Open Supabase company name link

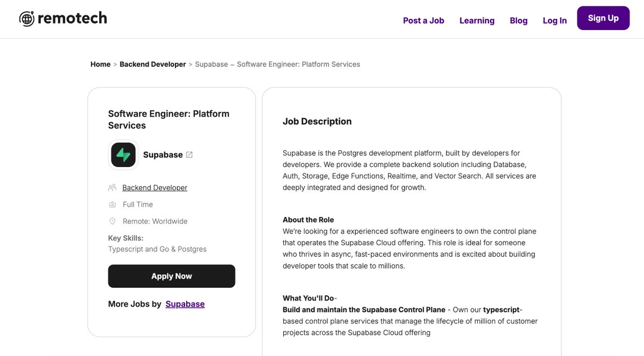163,155
